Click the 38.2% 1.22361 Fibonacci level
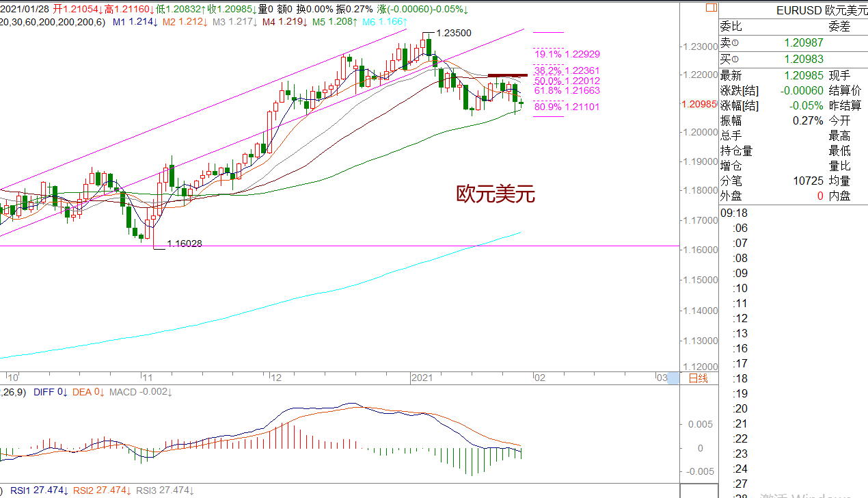The width and height of the screenshot is (868, 498). coord(567,70)
